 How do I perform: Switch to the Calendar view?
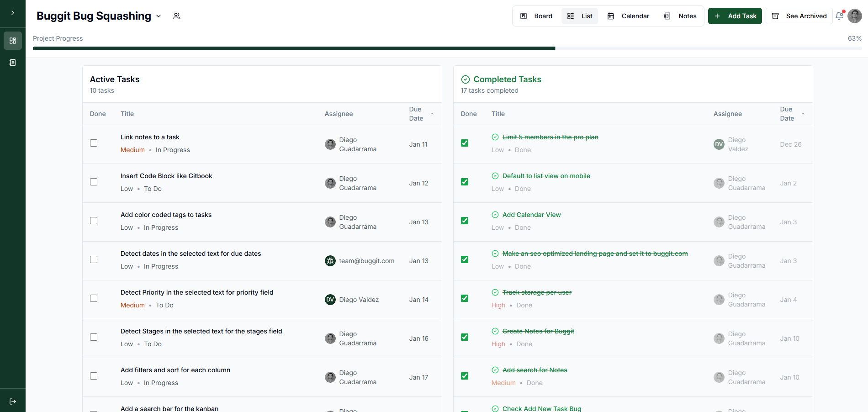[x=628, y=16]
